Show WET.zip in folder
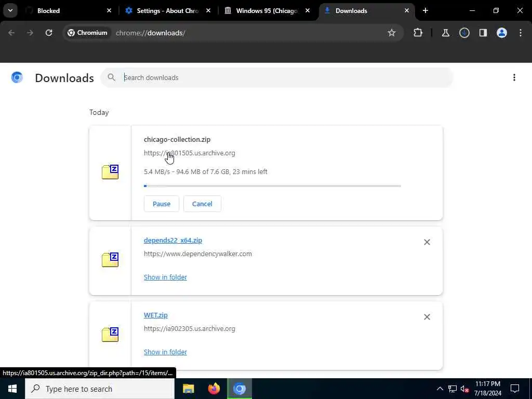Screen dimensions: 532x399 pos(165,352)
